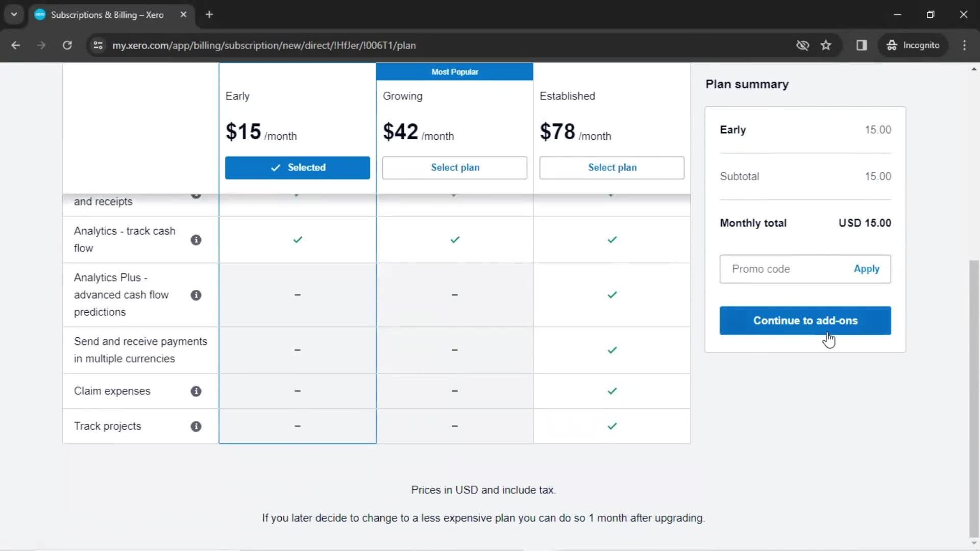
Task: View site information icon in address bar
Action: (x=98, y=45)
